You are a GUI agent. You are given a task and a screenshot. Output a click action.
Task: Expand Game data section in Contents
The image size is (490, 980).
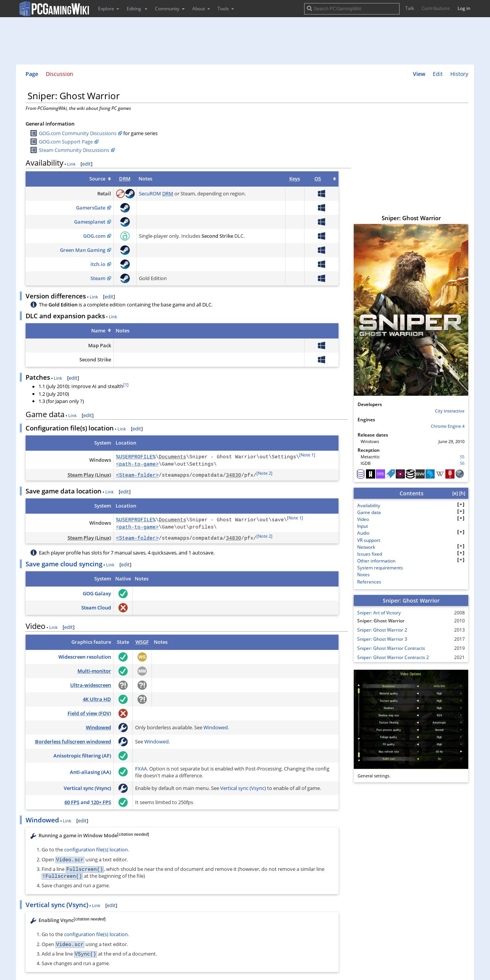click(x=461, y=511)
